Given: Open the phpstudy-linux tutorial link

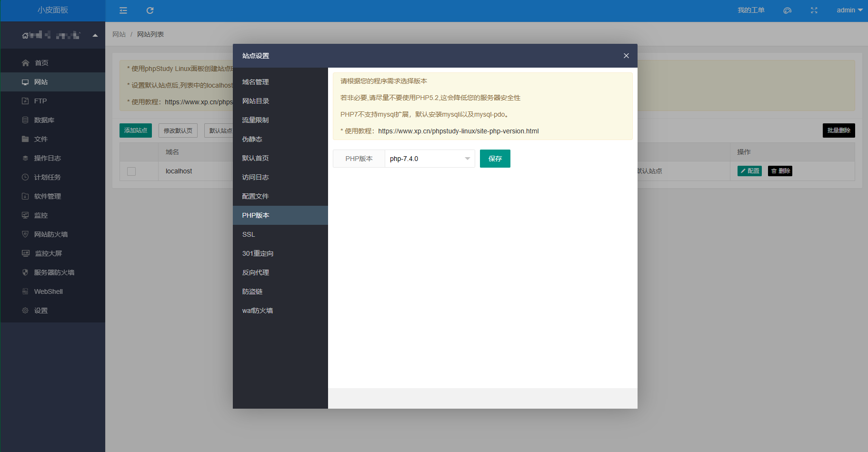Looking at the screenshot, I should pyautogui.click(x=458, y=131).
